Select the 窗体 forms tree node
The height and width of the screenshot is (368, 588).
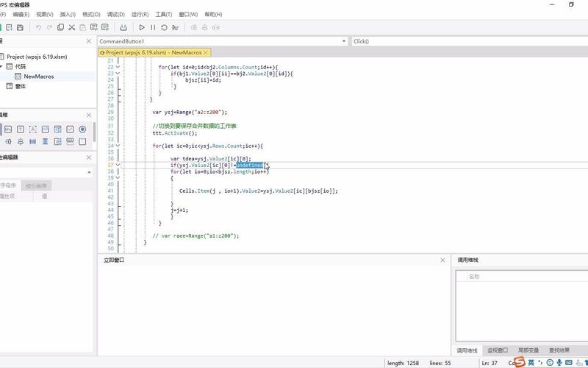21,86
